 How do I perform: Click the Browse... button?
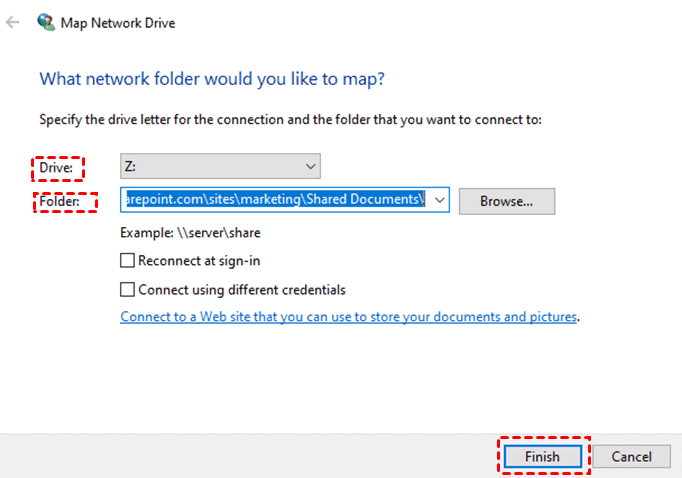[506, 200]
